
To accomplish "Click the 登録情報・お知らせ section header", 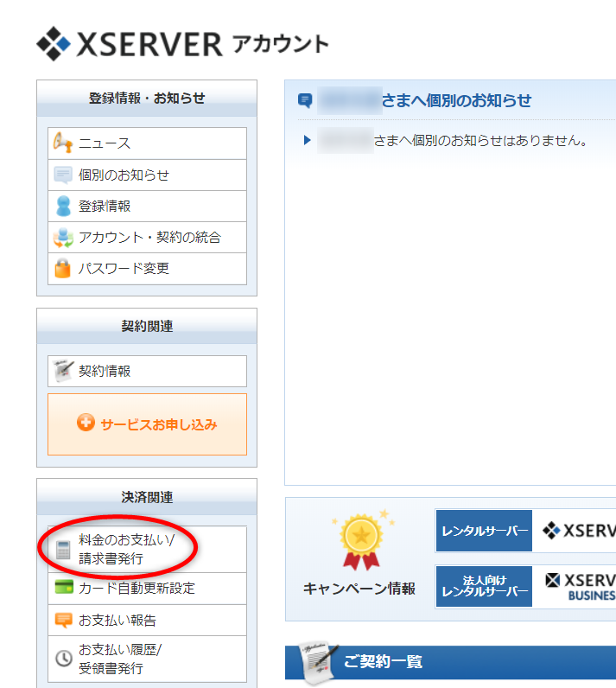I will point(147,99).
